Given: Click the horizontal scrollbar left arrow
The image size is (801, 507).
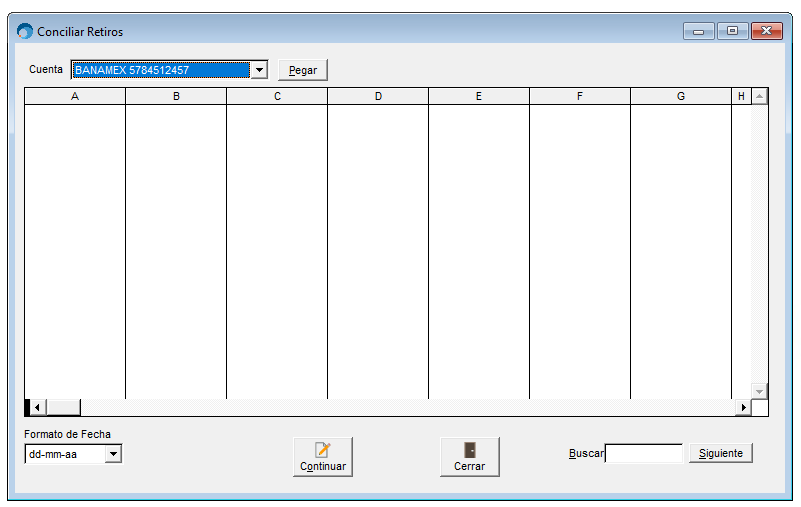Looking at the screenshot, I should tap(37, 407).
